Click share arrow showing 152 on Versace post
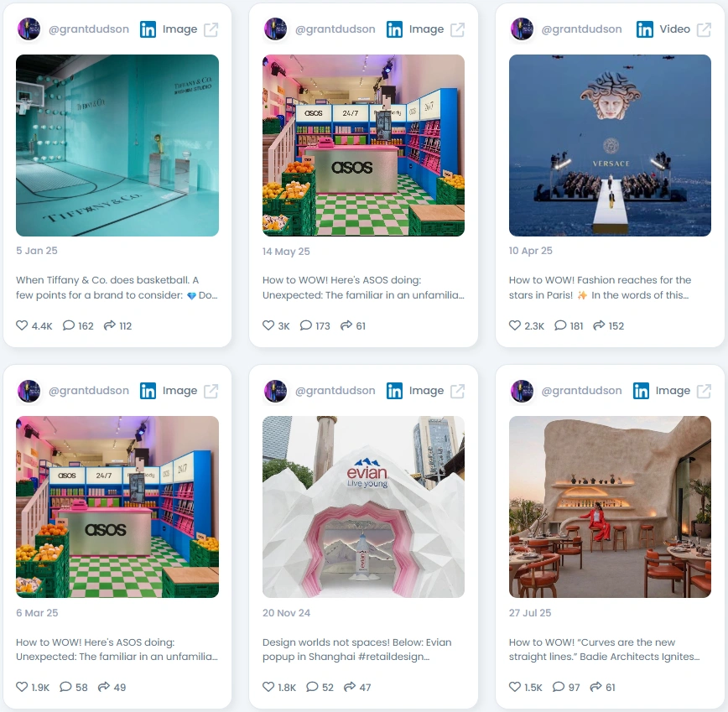Image resolution: width=728 pixels, height=712 pixels. pyautogui.click(x=599, y=325)
